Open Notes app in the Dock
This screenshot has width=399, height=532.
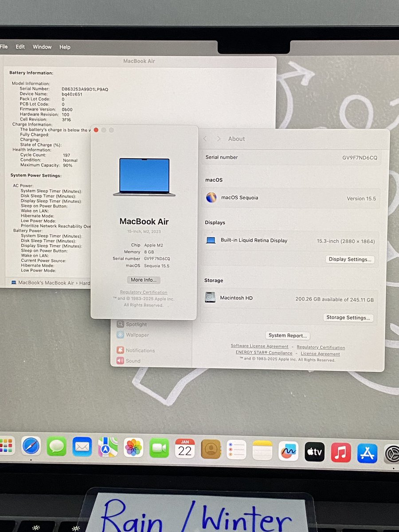[262, 450]
